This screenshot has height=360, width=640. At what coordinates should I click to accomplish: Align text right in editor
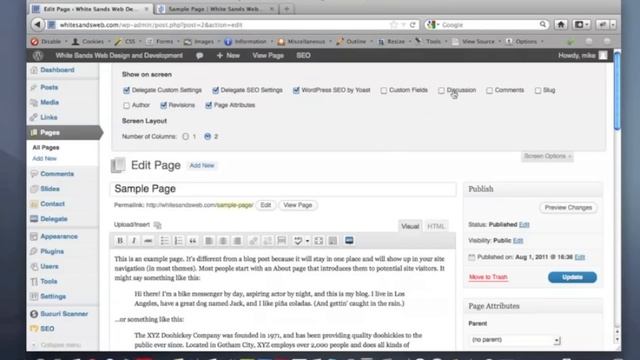[x=237, y=241]
